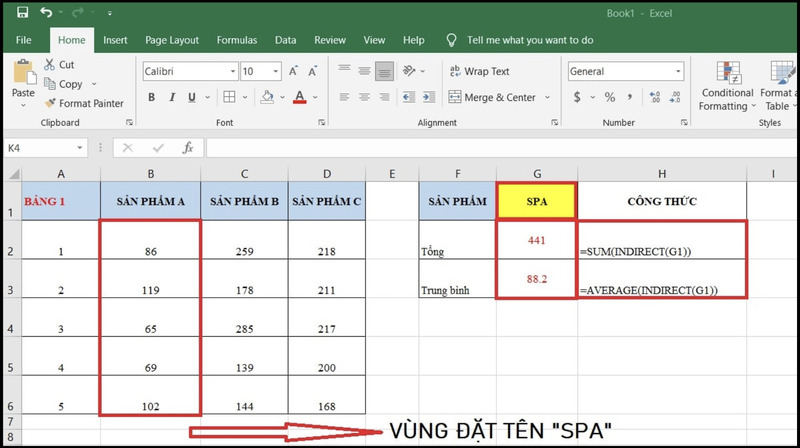Click the Top Align icon
800x448 pixels.
pyautogui.click(x=344, y=70)
